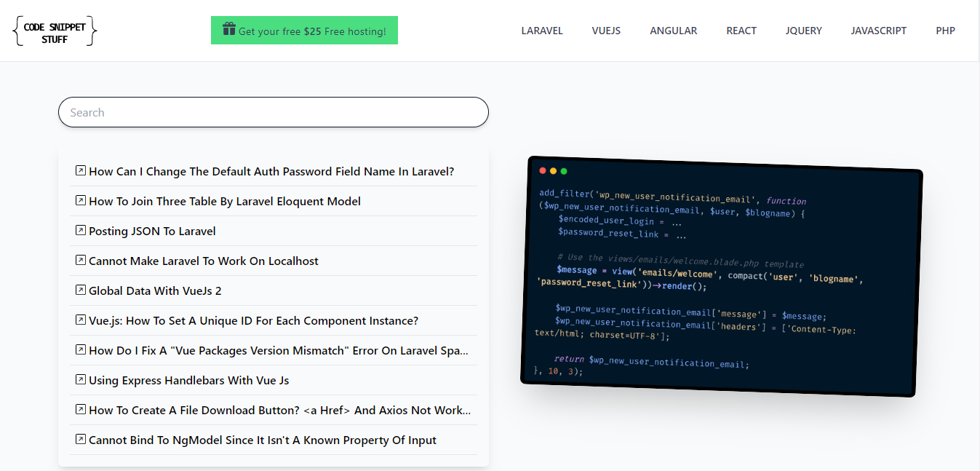The image size is (980, 471).
Task: Open the Laravel menu item
Action: click(x=542, y=31)
